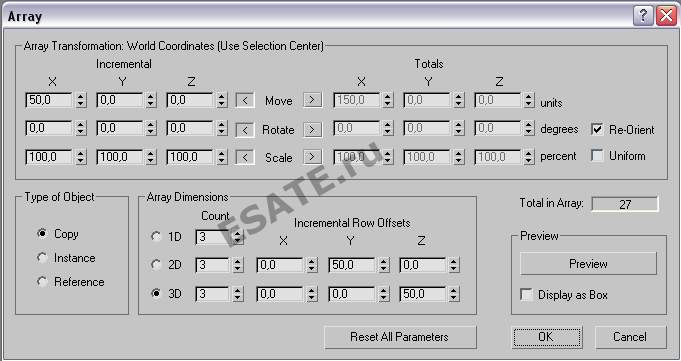This screenshot has width=681, height=361.
Task: Click the Totals Move X spinner
Action: pos(388,100)
